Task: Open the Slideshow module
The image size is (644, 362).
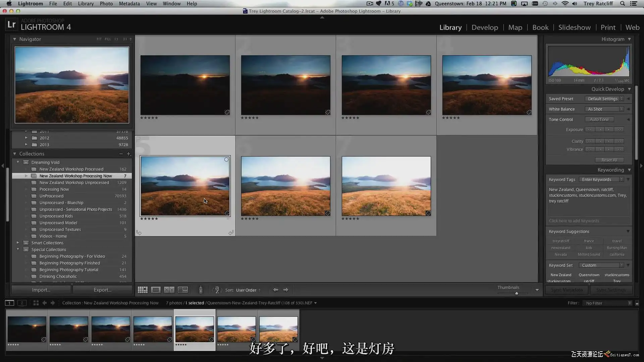Action: pyautogui.click(x=574, y=27)
